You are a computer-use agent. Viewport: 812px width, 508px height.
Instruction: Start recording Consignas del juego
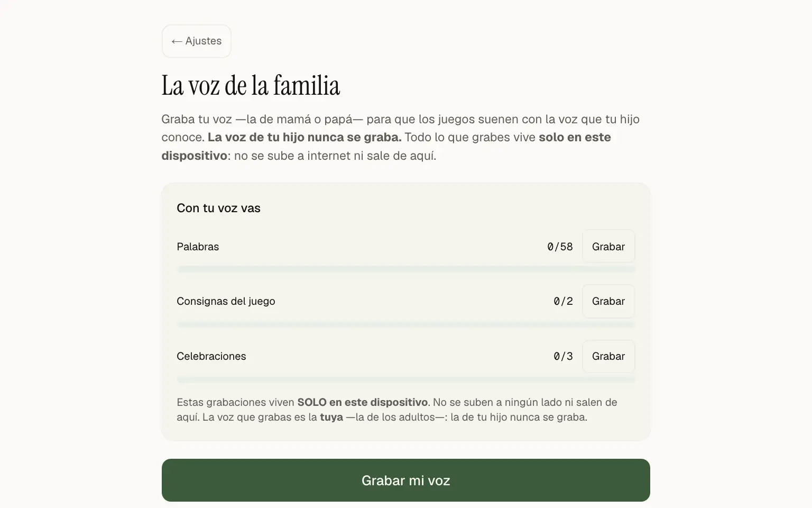click(x=608, y=301)
